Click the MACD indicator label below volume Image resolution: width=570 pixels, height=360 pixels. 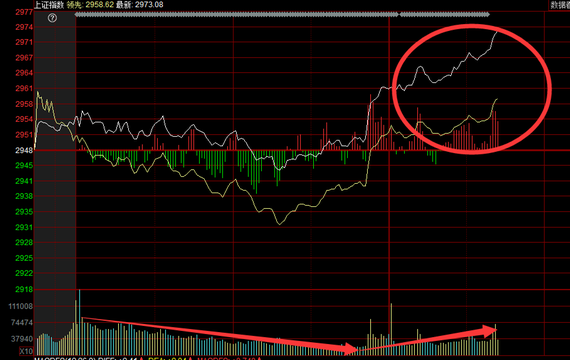coord(65,359)
